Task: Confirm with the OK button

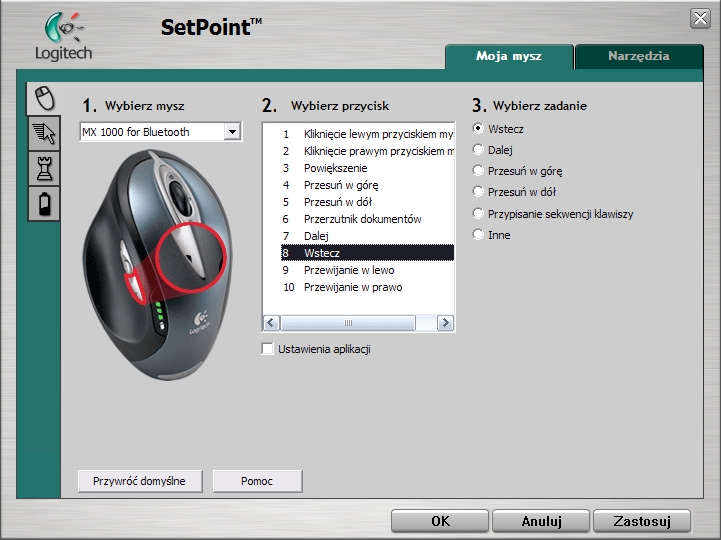Action: pyautogui.click(x=440, y=521)
